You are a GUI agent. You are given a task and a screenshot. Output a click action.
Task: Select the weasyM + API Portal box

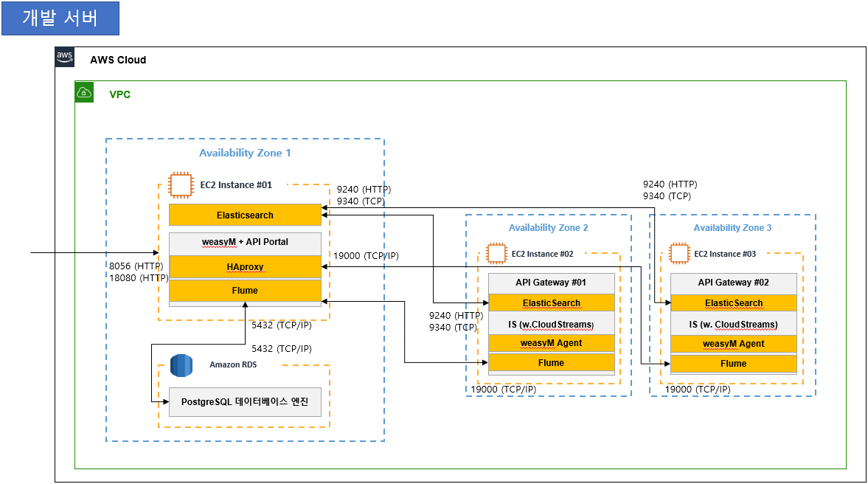point(245,242)
